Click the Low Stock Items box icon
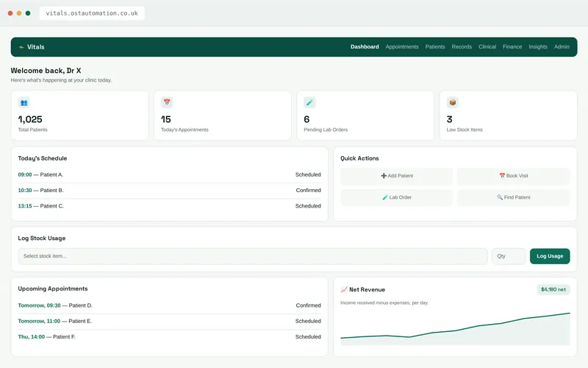 click(453, 102)
